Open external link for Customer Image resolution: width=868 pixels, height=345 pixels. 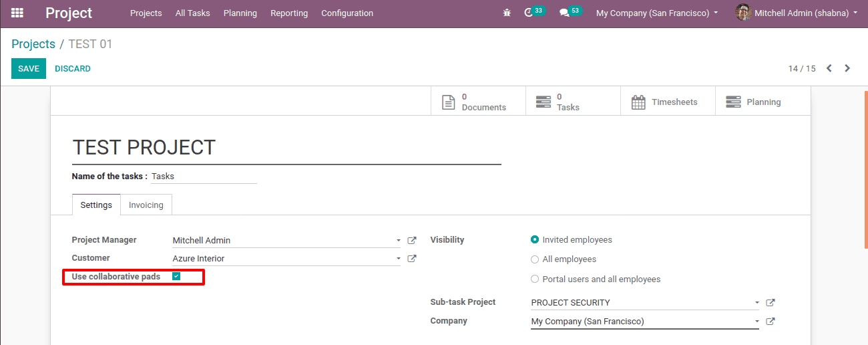pos(412,258)
